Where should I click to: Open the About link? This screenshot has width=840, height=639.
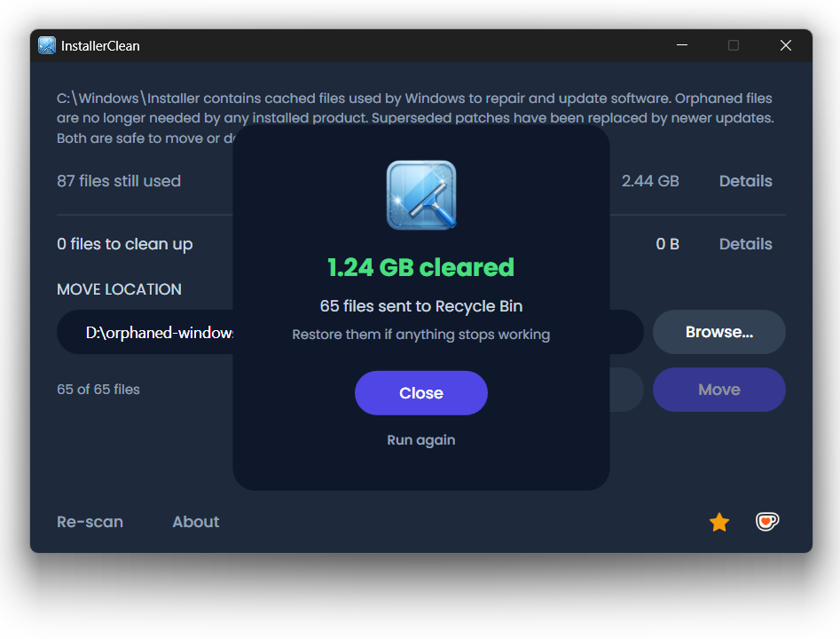coord(195,522)
